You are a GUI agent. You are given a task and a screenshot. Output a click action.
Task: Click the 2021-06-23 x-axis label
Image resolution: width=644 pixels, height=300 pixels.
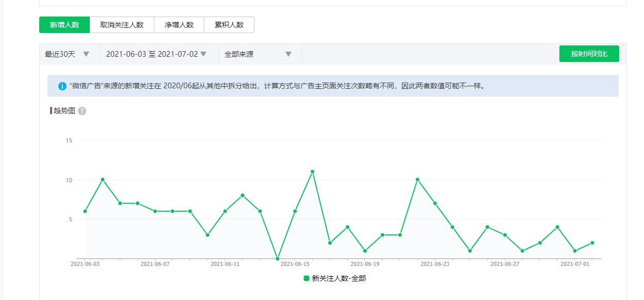pyautogui.click(x=434, y=264)
